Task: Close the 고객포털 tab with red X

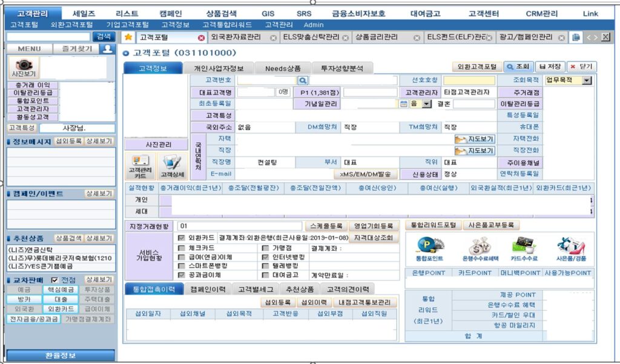Action: coord(201,38)
